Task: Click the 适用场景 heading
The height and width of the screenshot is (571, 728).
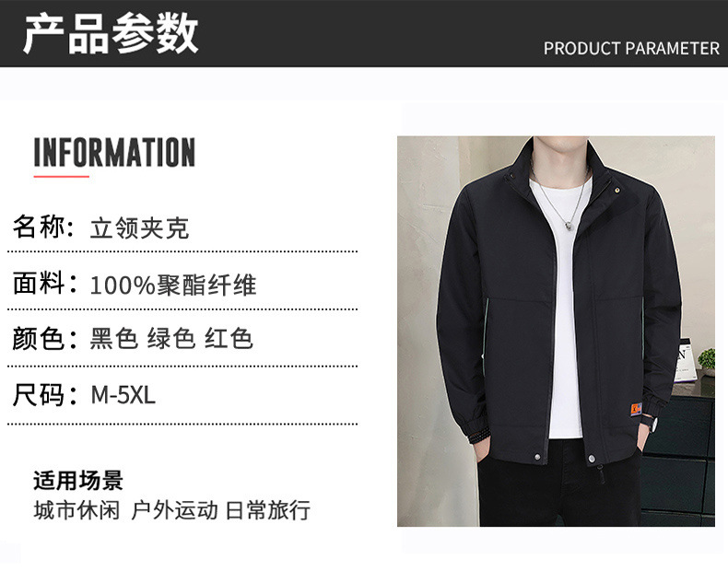Action: click(78, 480)
